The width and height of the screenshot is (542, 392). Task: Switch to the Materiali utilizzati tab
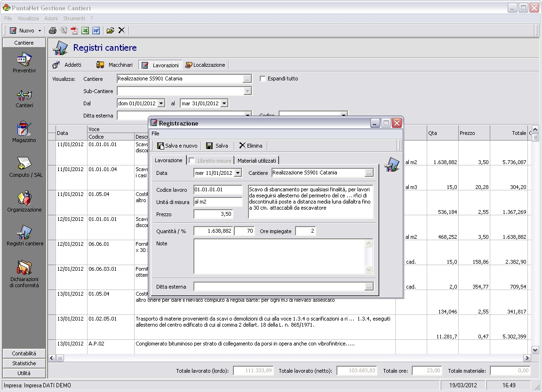pyautogui.click(x=257, y=161)
